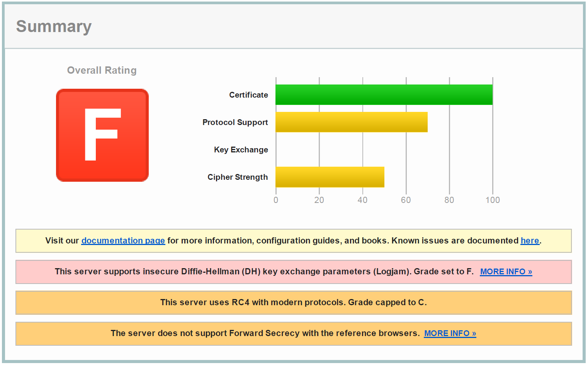588x365 pixels.
Task: Select the 'Overall Rating' label
Action: 102,70
